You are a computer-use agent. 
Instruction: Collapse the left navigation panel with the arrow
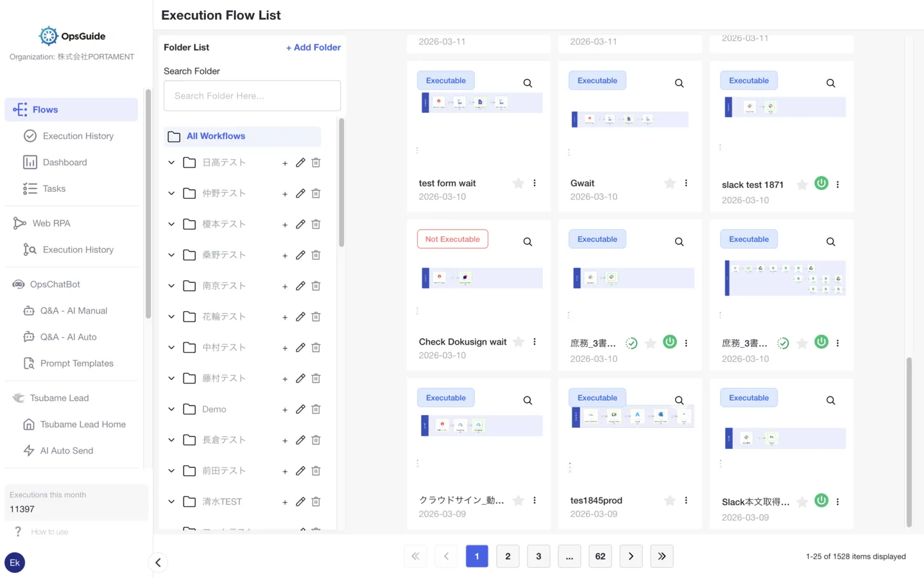click(x=158, y=562)
